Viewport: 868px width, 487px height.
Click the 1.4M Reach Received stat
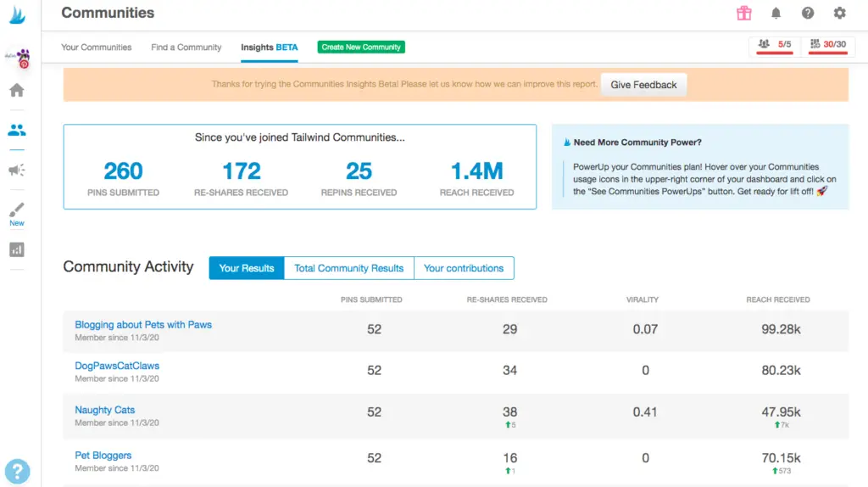click(x=476, y=178)
